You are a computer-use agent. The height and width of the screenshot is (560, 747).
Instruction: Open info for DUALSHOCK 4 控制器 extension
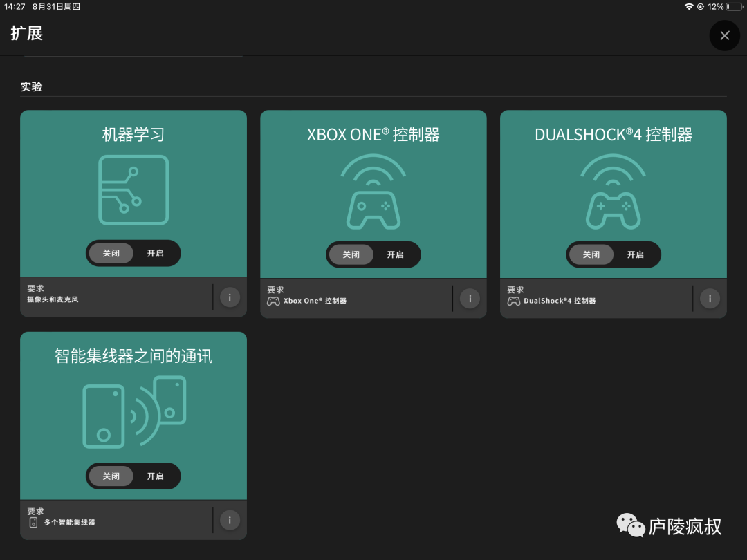tap(710, 299)
